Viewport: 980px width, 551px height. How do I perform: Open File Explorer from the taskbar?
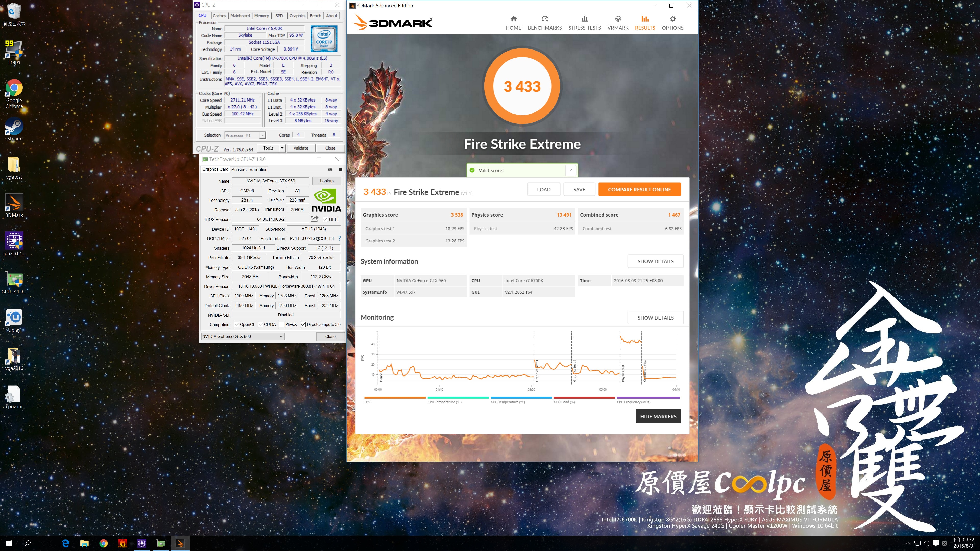pos(84,543)
